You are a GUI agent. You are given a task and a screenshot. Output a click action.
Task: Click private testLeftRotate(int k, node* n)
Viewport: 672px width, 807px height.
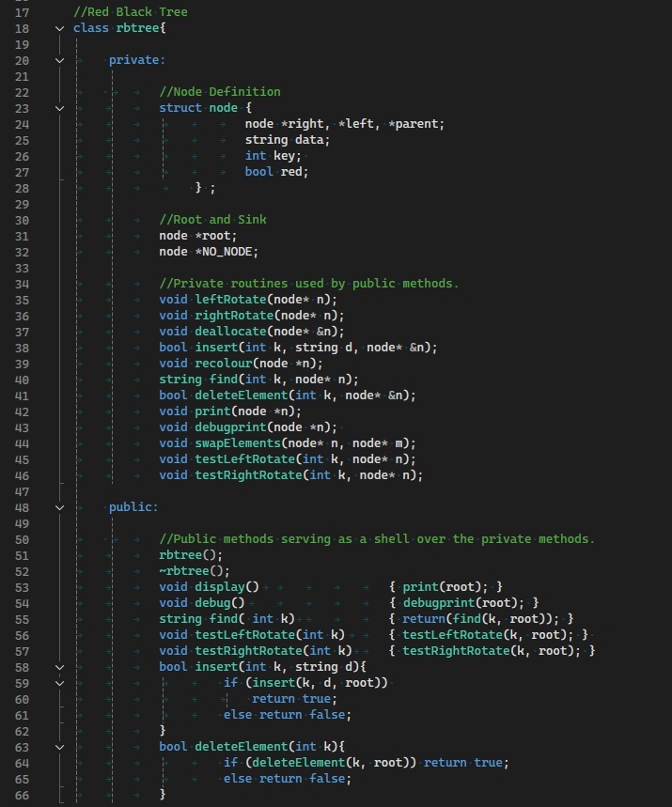tap(288, 458)
